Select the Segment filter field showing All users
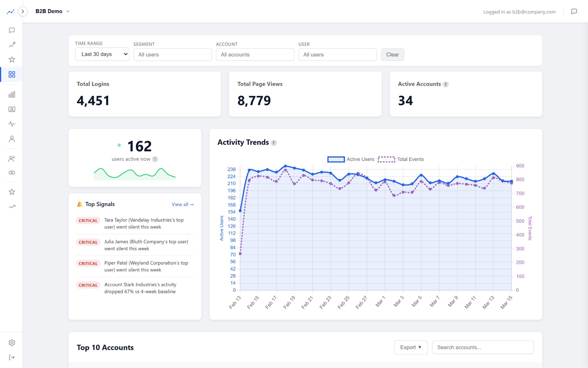The image size is (588, 368). [x=173, y=54]
